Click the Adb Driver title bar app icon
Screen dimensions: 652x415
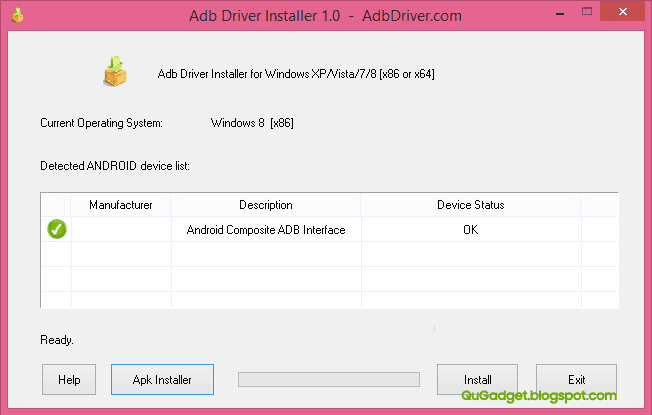17,15
